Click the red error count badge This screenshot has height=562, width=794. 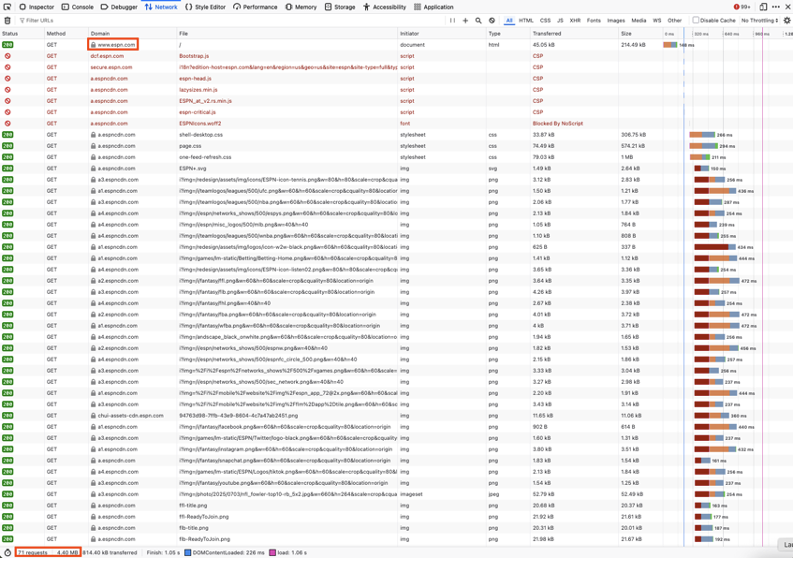742,7
